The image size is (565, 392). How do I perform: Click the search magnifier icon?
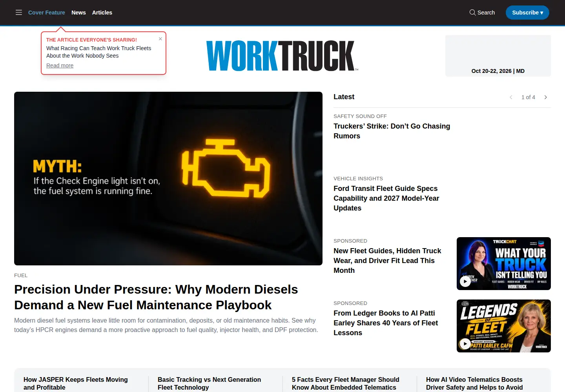pyautogui.click(x=472, y=13)
